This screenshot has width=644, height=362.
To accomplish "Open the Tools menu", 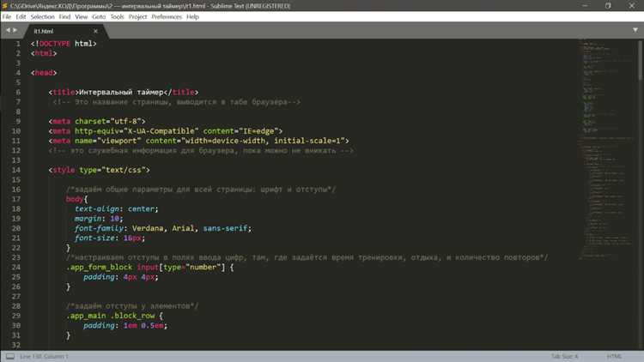I will click(117, 17).
